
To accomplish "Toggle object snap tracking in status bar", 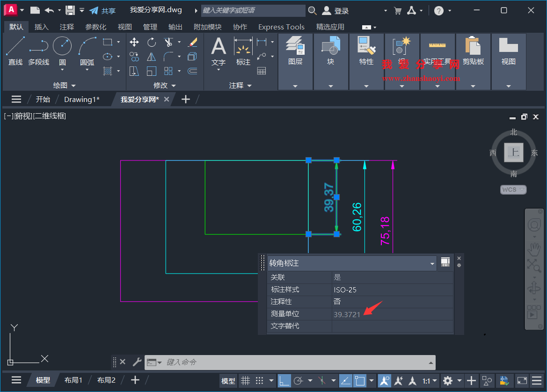I will point(345,381).
